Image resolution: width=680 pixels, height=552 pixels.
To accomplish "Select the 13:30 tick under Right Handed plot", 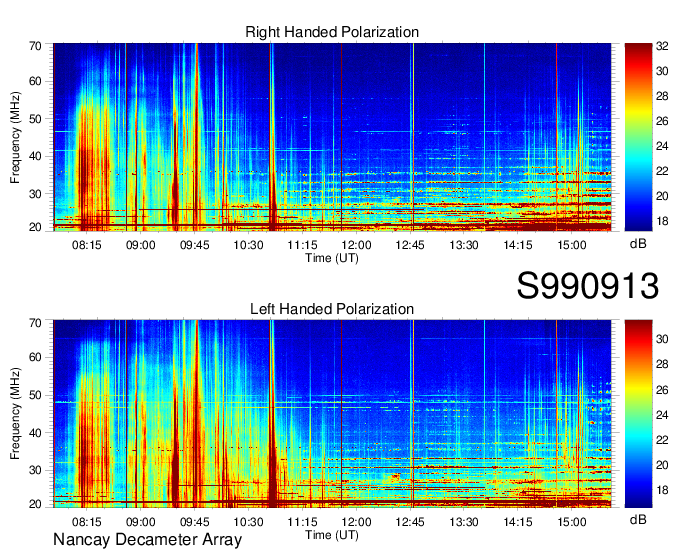I will tap(464, 245).
